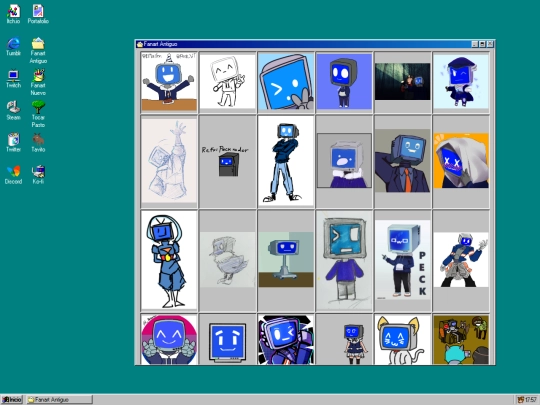Image resolution: width=540 pixels, height=405 pixels.
Task: Click the 17:57 taskbar clock
Action: pos(531,400)
